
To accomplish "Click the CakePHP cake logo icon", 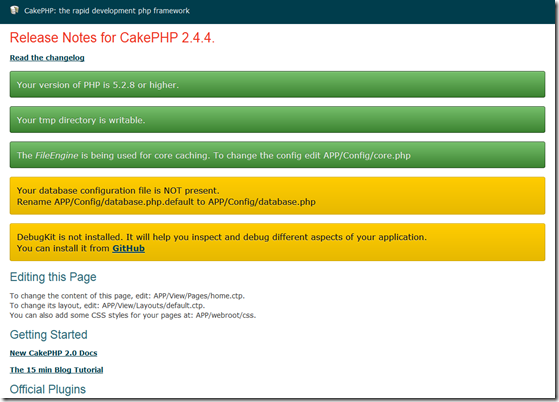I will 14,10.
